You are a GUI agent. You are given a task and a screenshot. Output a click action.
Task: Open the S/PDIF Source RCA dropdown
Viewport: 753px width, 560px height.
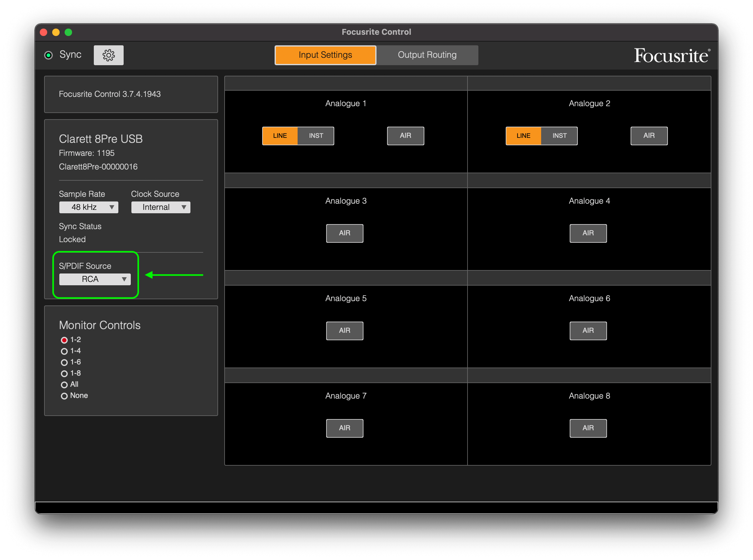(95, 279)
